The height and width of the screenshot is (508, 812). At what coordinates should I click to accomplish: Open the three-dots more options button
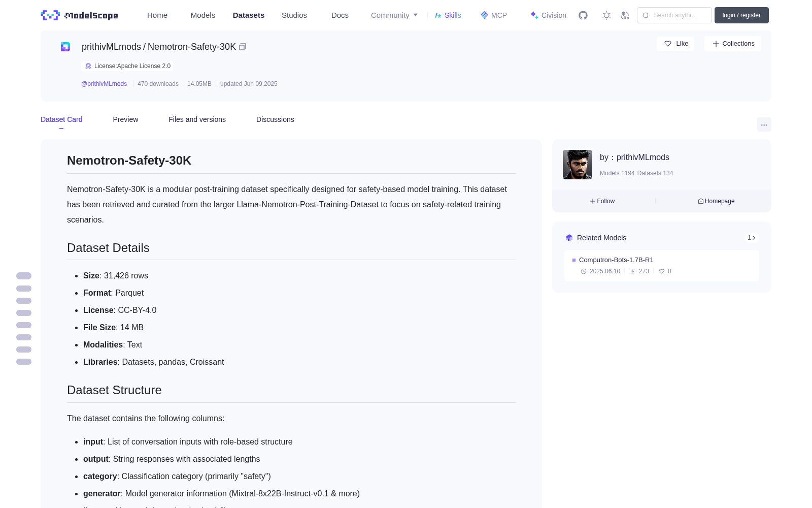(x=764, y=124)
